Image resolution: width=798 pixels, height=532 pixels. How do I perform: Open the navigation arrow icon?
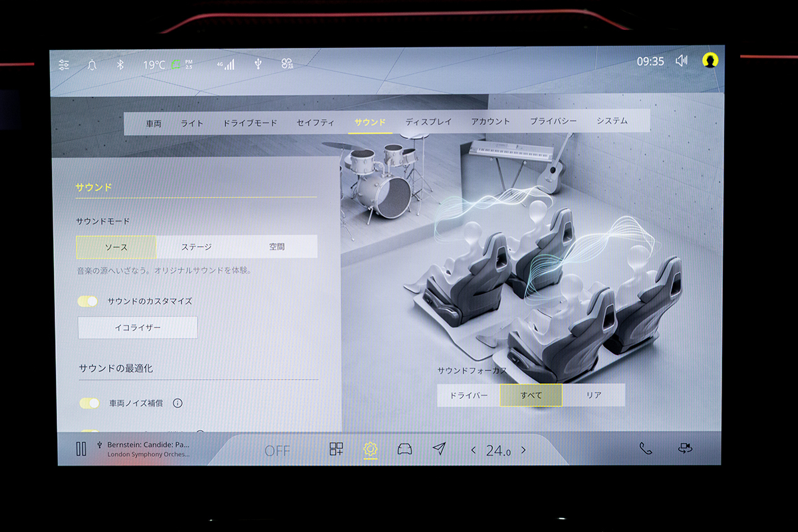(x=439, y=449)
